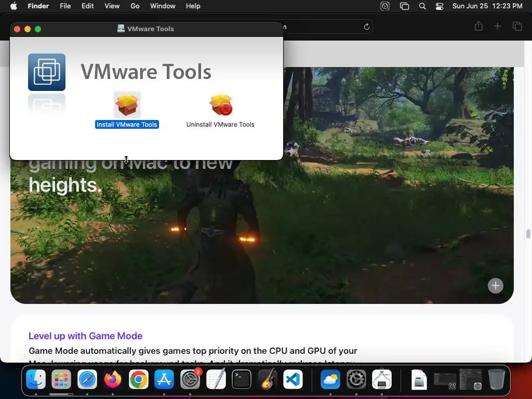
Task: Click the date and time in the menu bar
Action: click(487, 6)
